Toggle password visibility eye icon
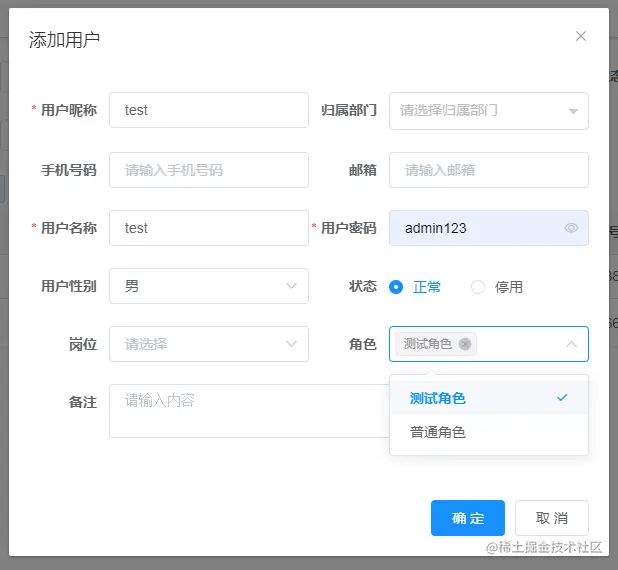This screenshot has height=570, width=618. [x=571, y=228]
